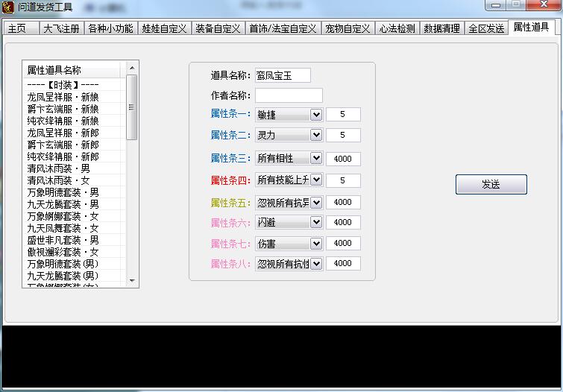Click the list scrollbar down arrow
563x392 pixels.
[x=133, y=281]
